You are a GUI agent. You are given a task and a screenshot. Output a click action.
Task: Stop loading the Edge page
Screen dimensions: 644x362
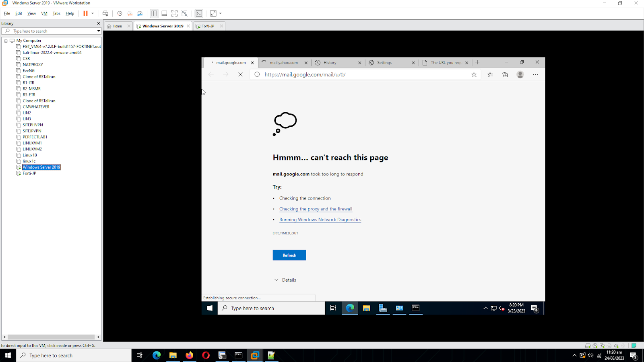240,74
